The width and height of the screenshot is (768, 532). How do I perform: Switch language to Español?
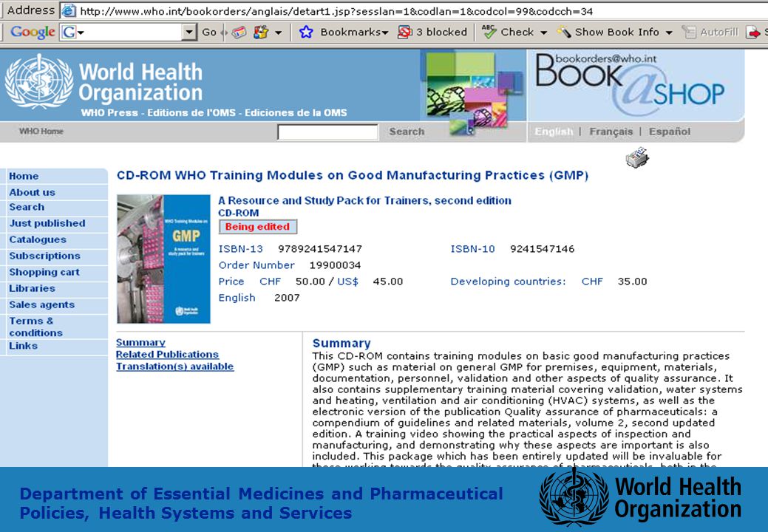[670, 132]
